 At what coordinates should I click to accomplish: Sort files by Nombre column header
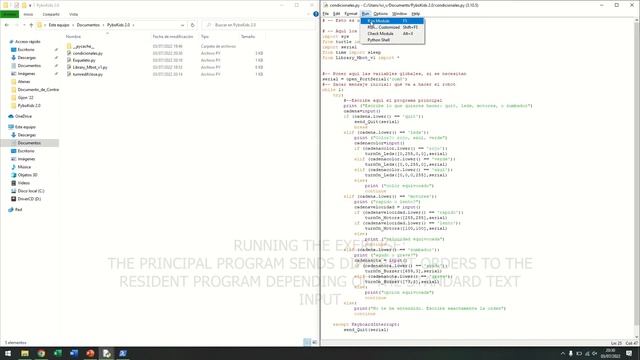click(73, 37)
